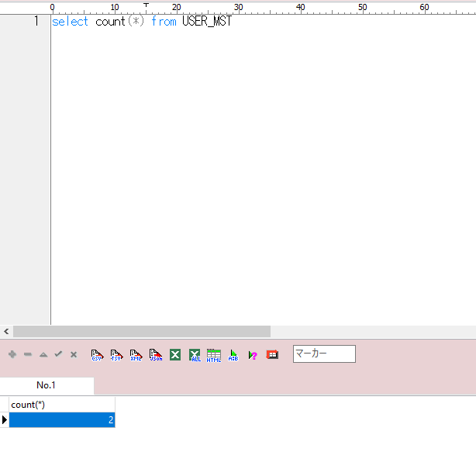Export result grid as HTML

tap(214, 355)
